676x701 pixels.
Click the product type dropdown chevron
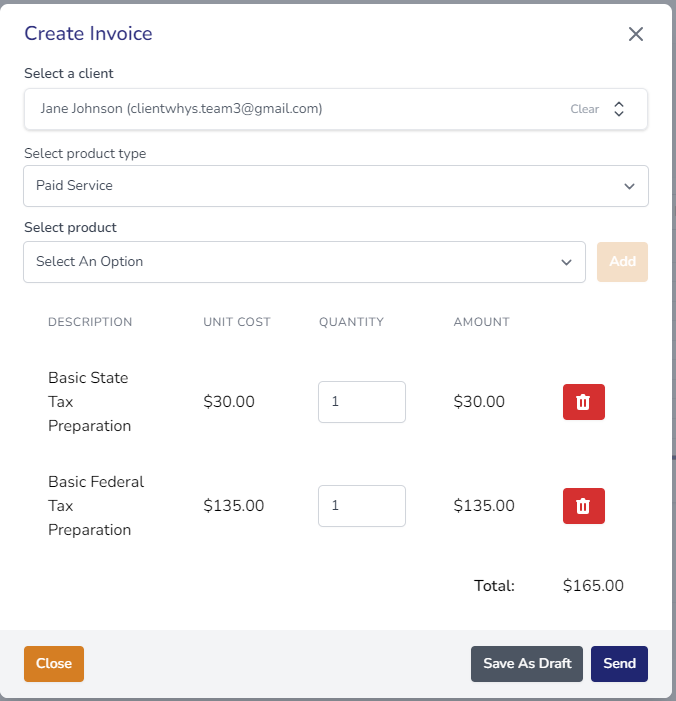pos(630,186)
